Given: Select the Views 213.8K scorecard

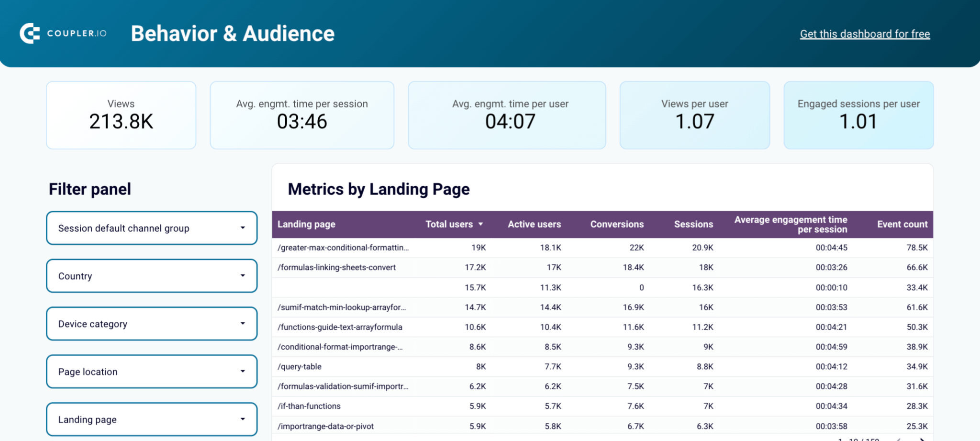Looking at the screenshot, I should [x=121, y=115].
